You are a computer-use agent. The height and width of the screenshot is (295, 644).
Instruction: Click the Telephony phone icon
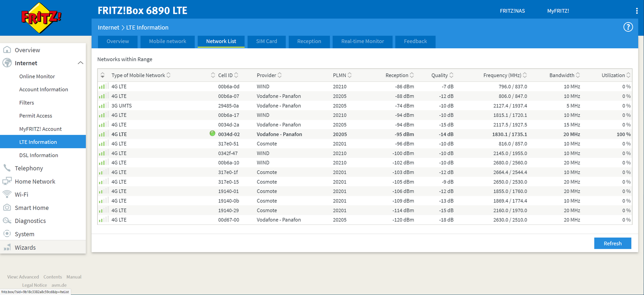coord(7,168)
